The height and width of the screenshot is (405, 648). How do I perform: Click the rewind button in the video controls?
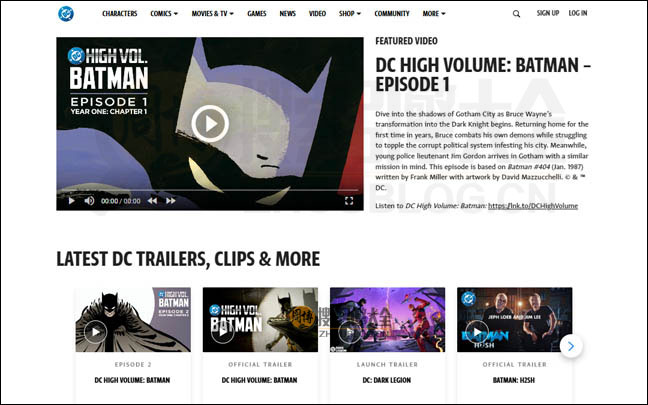pyautogui.click(x=152, y=201)
